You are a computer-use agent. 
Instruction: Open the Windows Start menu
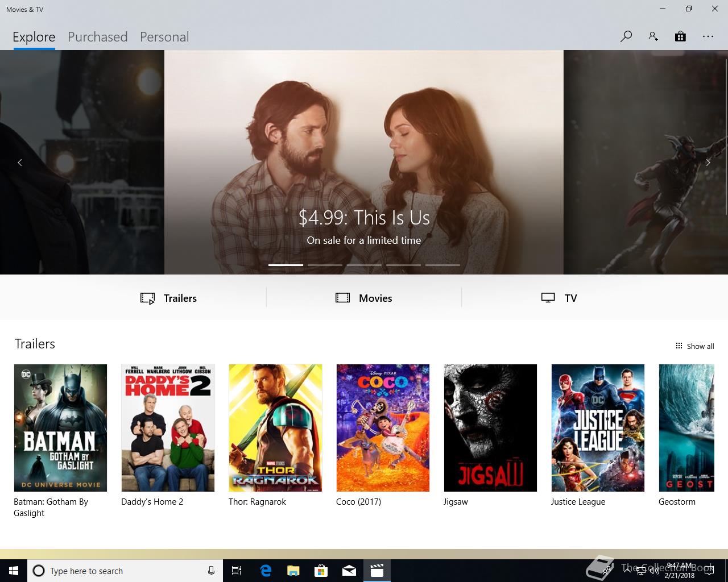[14, 571]
